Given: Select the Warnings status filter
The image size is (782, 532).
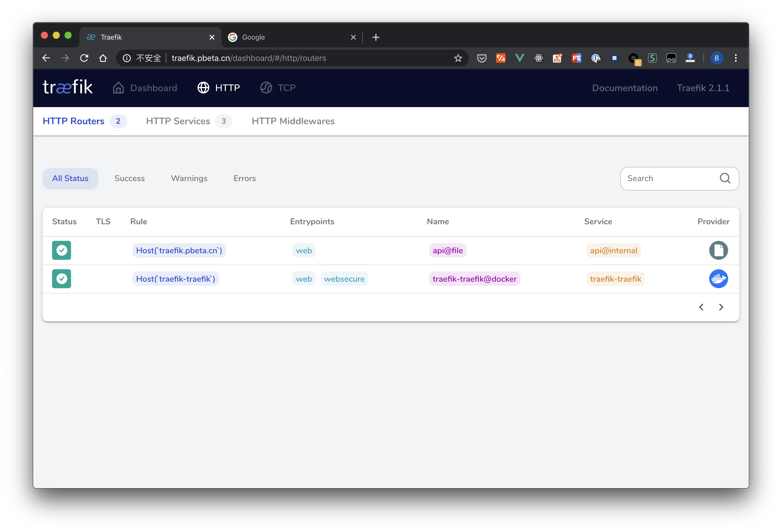Looking at the screenshot, I should point(189,178).
